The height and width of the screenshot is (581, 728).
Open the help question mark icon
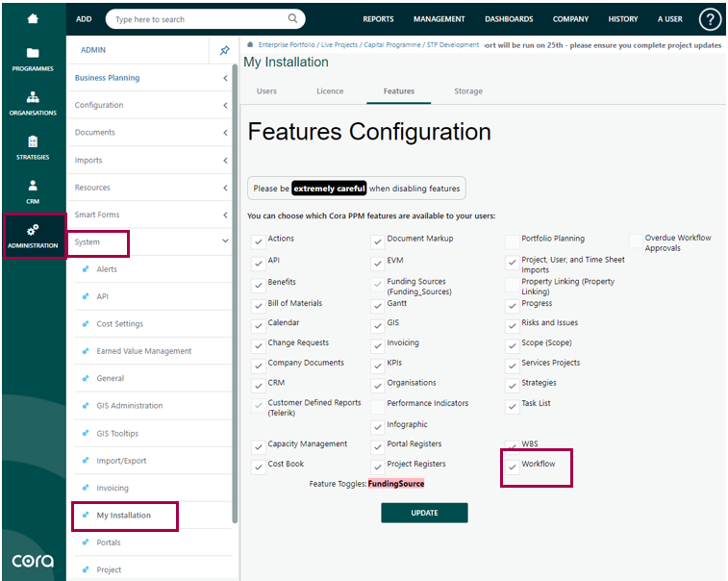pyautogui.click(x=710, y=19)
